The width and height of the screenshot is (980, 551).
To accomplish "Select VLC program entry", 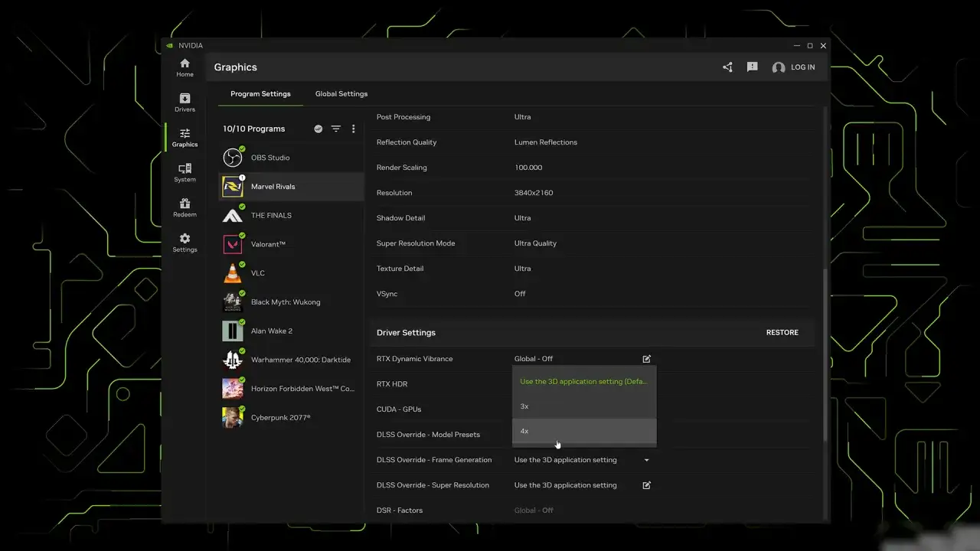I will click(291, 273).
